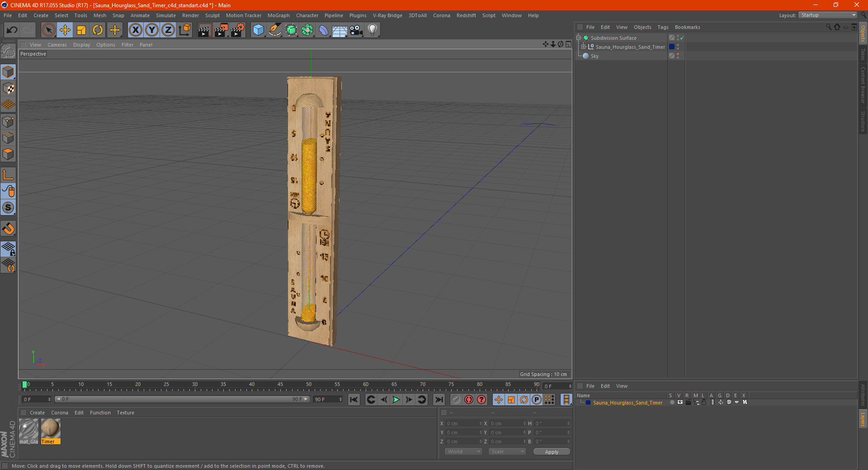Viewport: 868px width, 470px height.
Task: Click the Undo arrow icon
Action: tap(12, 30)
